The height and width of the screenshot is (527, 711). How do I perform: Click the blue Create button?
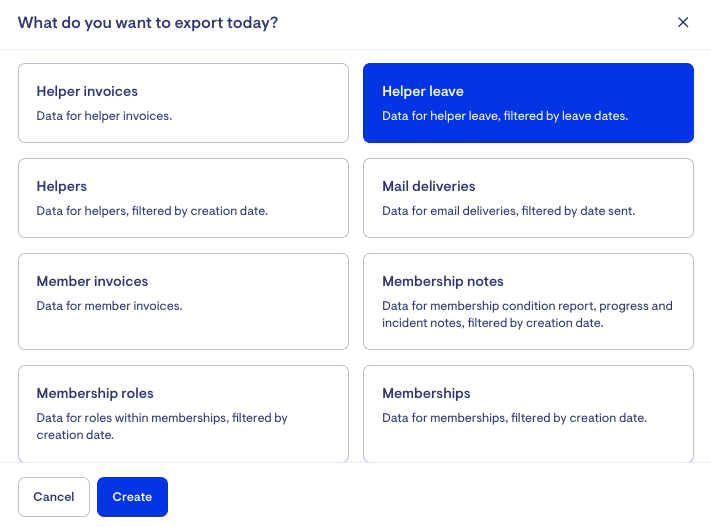132,497
